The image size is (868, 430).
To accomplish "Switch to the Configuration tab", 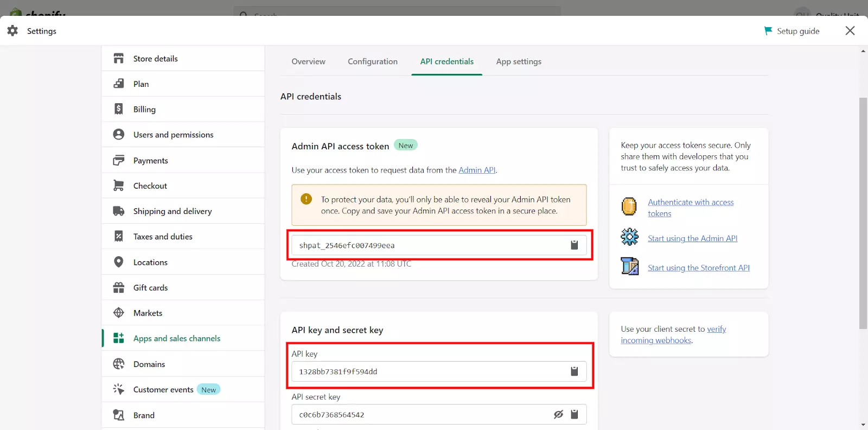I will pyautogui.click(x=372, y=62).
